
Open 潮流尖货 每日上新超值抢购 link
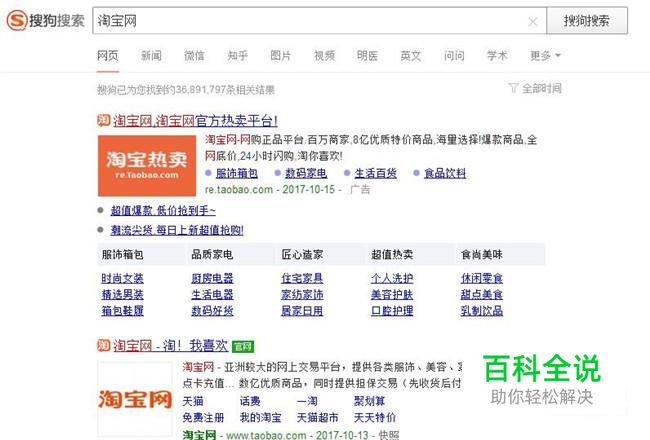click(x=177, y=230)
